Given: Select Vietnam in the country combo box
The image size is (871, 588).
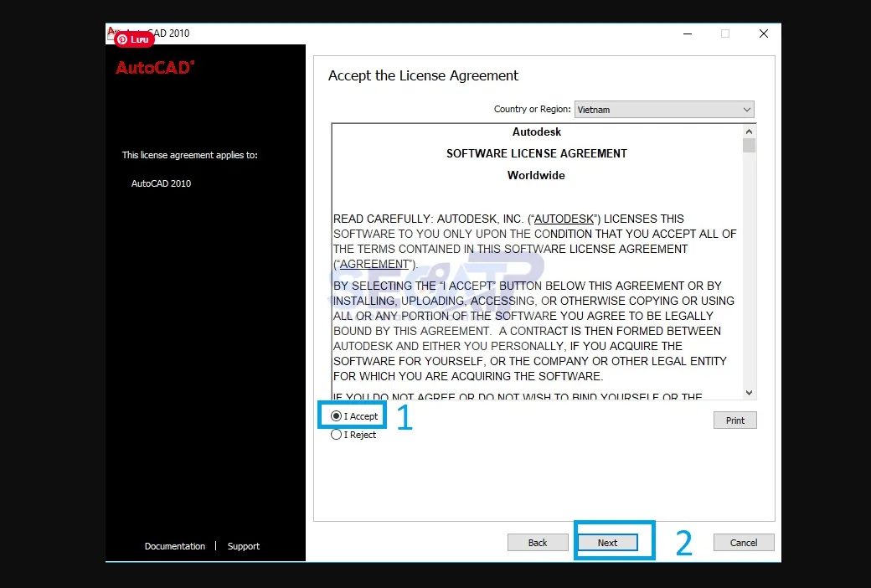Looking at the screenshot, I should tap(653, 109).
